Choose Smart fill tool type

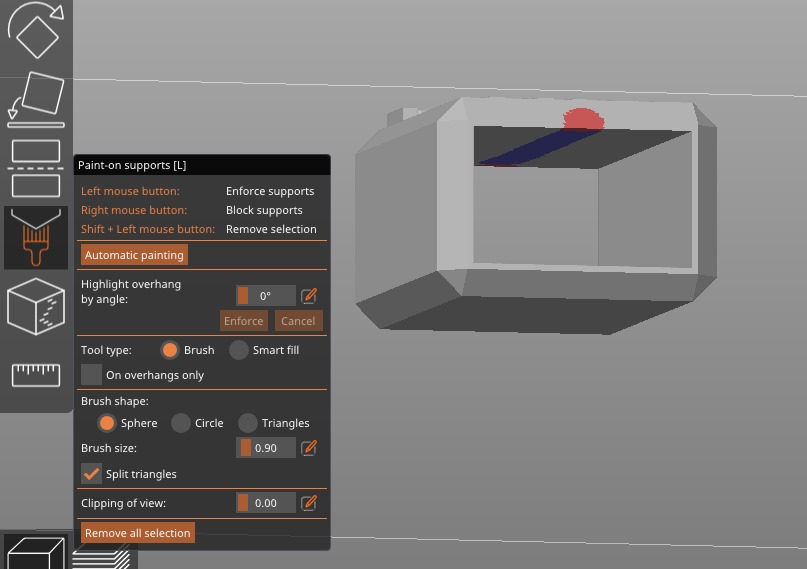click(239, 350)
